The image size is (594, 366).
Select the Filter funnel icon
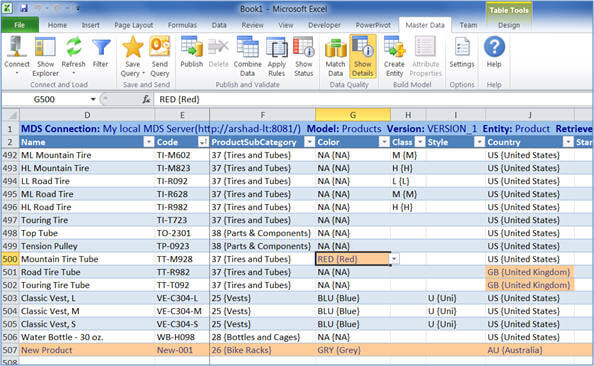coord(101,47)
